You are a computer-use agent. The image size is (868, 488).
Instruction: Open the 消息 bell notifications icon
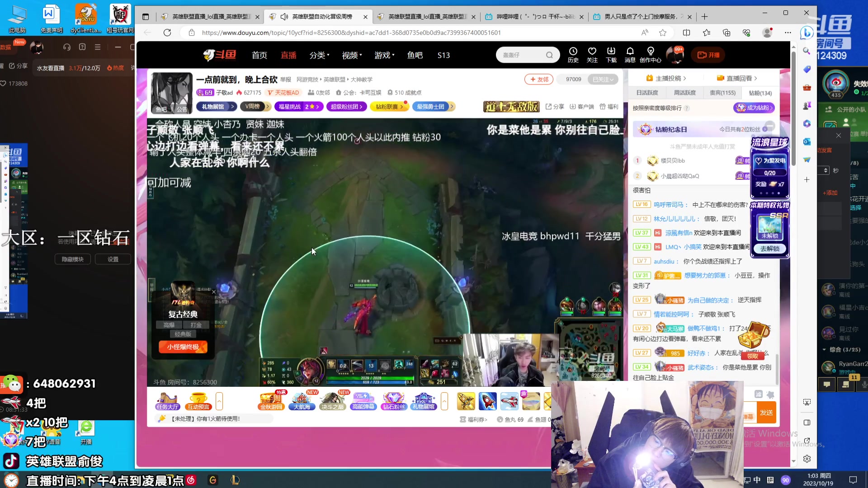point(630,55)
